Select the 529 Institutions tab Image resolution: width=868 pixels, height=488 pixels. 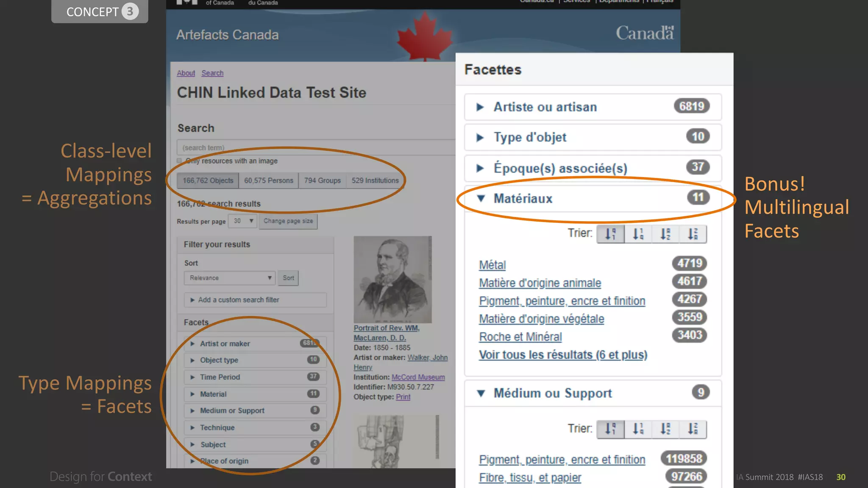tap(375, 180)
